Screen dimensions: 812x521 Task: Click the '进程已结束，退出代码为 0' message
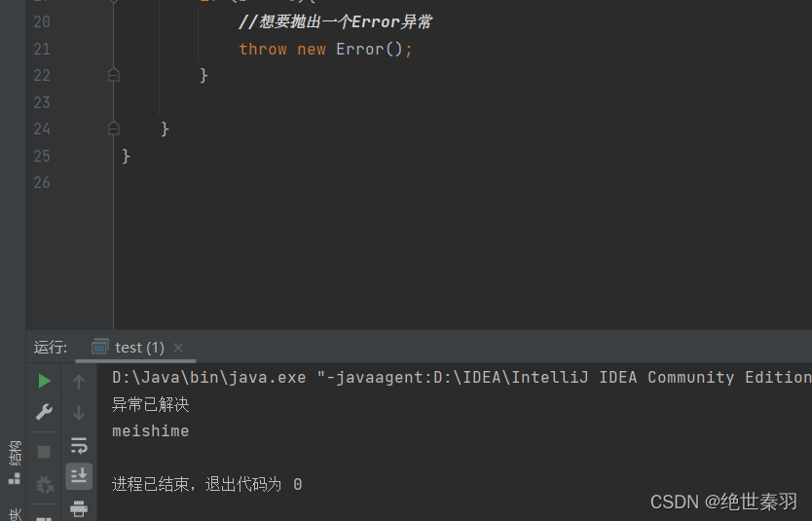pyautogui.click(x=207, y=485)
